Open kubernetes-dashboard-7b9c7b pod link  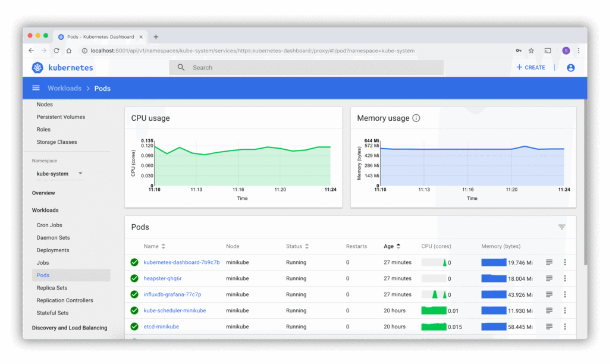[x=181, y=263]
